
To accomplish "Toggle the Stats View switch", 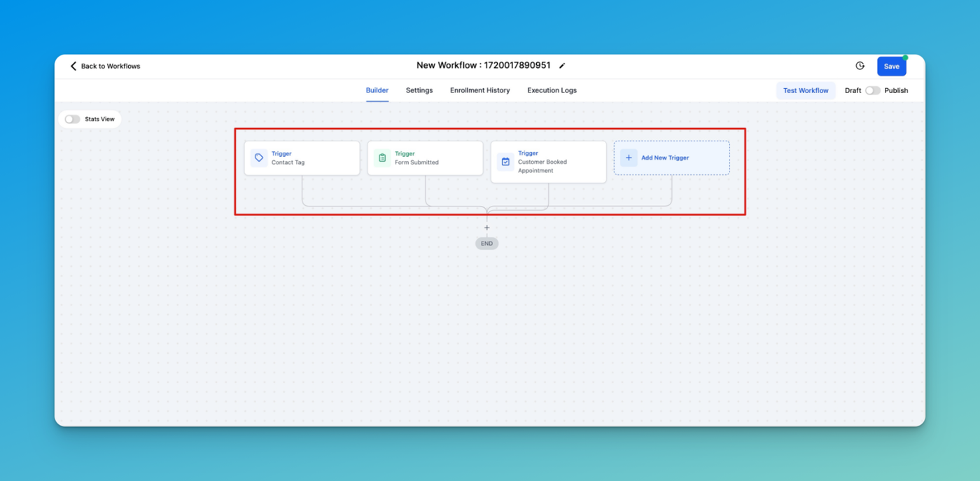I will click(x=72, y=119).
